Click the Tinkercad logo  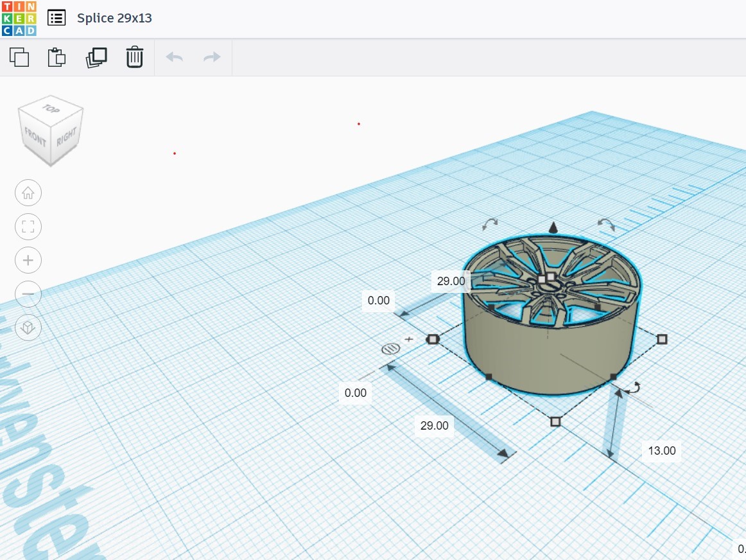click(x=19, y=19)
